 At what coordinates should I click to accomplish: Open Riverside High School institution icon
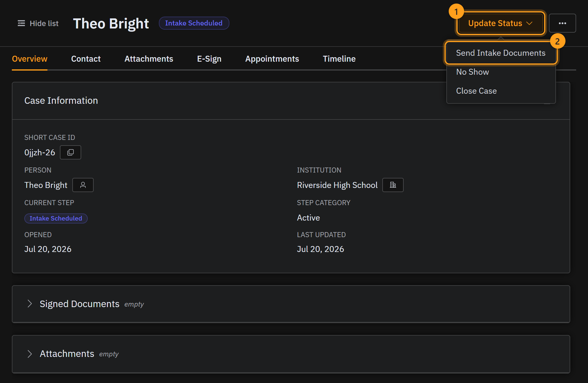(393, 185)
